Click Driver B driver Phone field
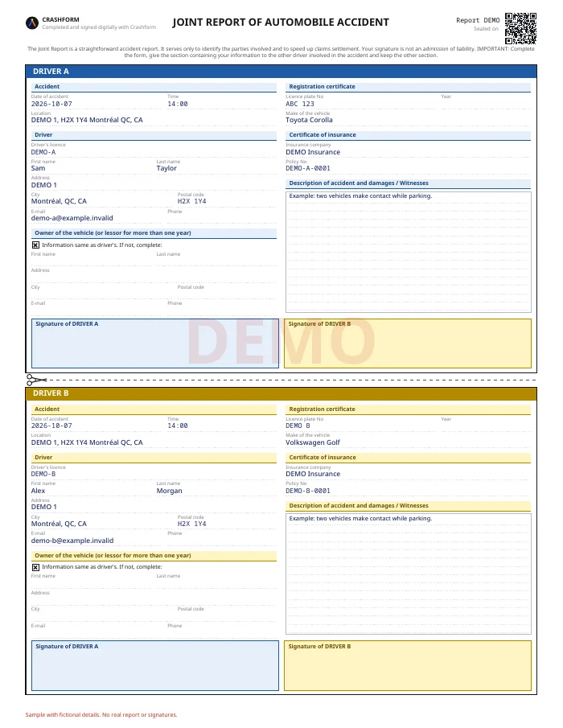563x728 pixels. (x=222, y=539)
